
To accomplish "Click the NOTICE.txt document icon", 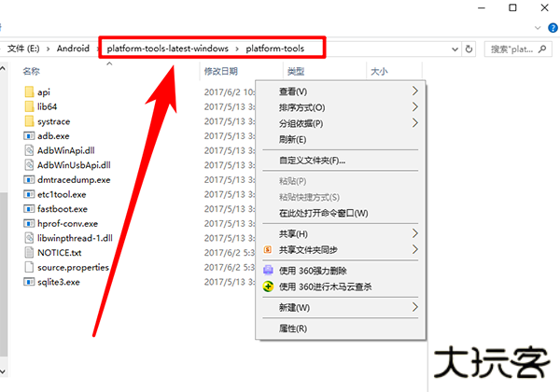I will click(x=29, y=253).
